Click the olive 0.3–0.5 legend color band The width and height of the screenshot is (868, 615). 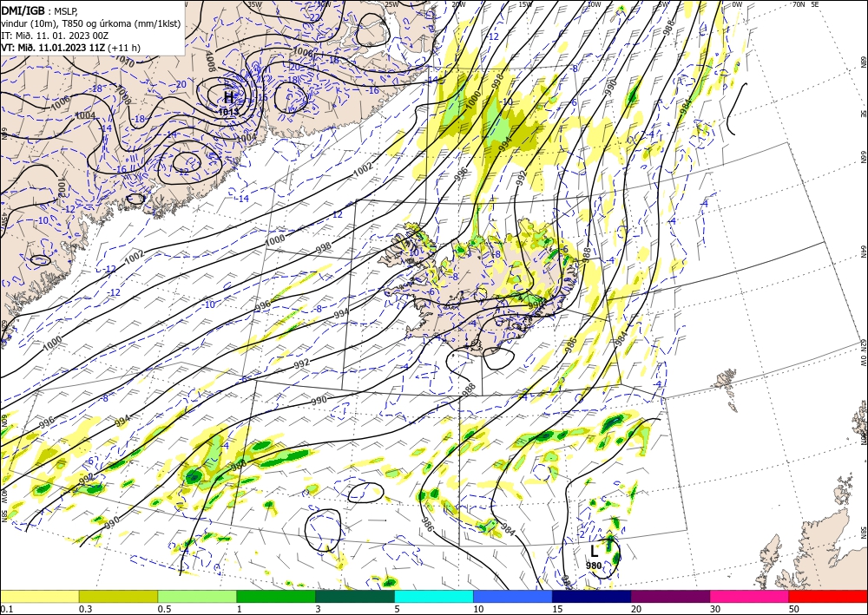coord(118,596)
